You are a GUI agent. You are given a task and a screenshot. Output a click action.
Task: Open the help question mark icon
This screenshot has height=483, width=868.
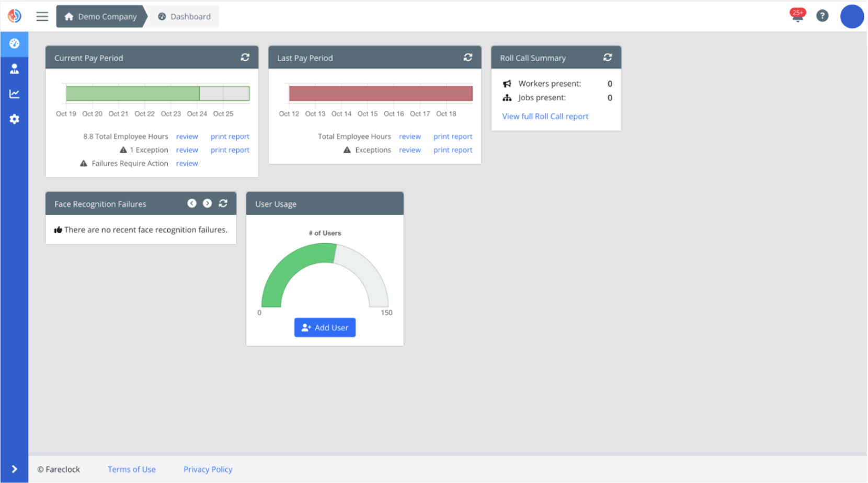click(x=822, y=16)
